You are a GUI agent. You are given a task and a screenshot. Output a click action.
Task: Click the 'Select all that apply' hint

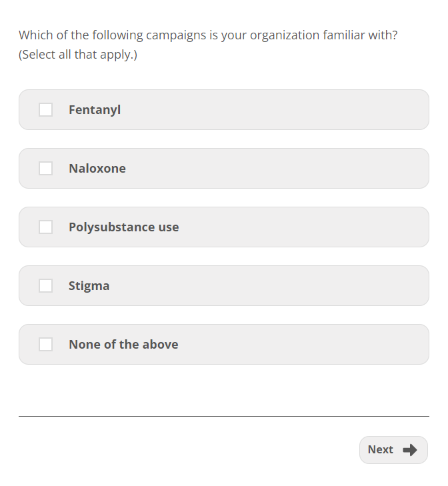click(78, 55)
